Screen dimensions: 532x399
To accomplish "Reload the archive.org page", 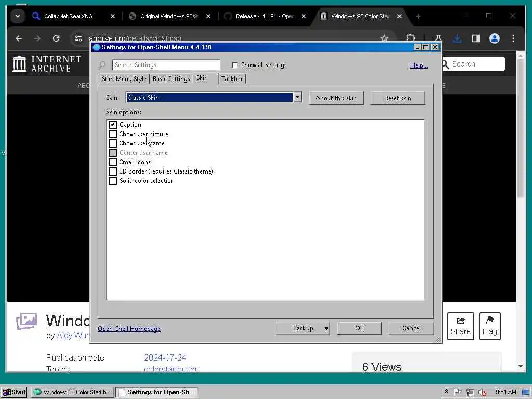I will 56,38.
